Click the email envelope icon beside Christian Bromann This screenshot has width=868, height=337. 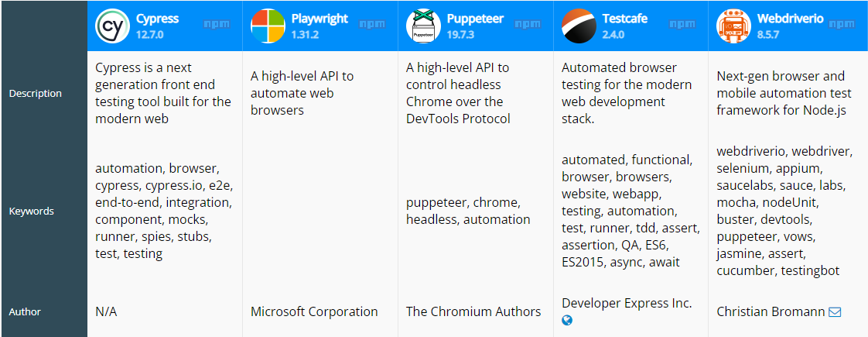835,312
